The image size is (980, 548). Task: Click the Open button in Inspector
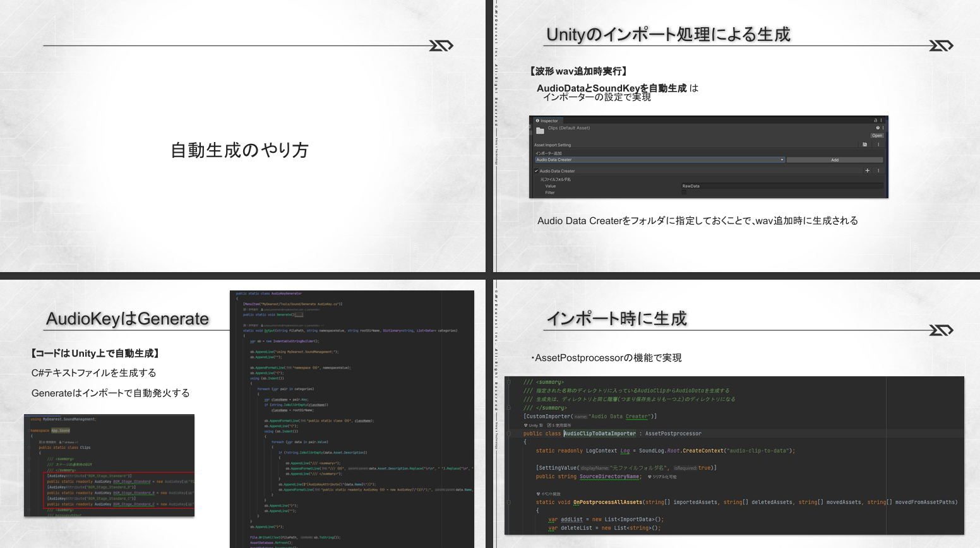877,136
